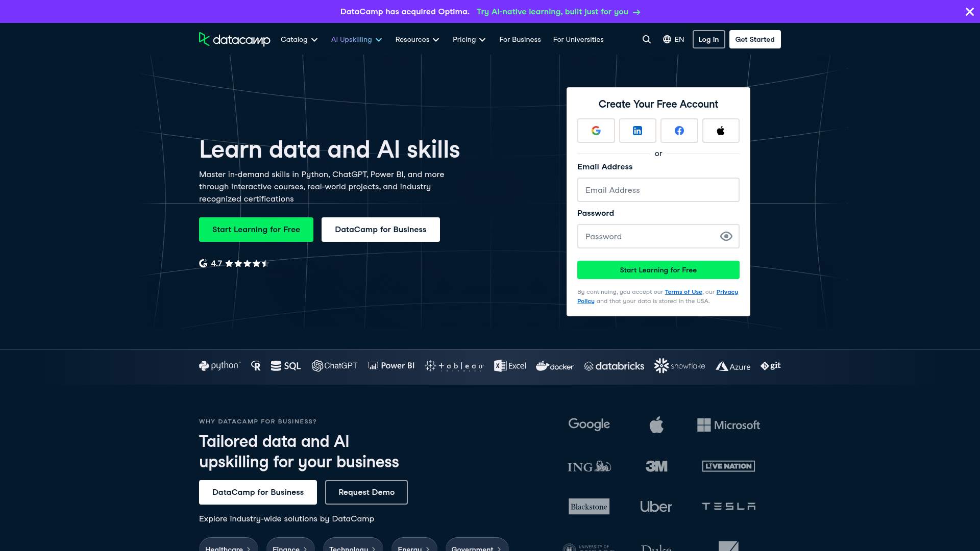
Task: Click the ChatGPT logo
Action: (335, 365)
